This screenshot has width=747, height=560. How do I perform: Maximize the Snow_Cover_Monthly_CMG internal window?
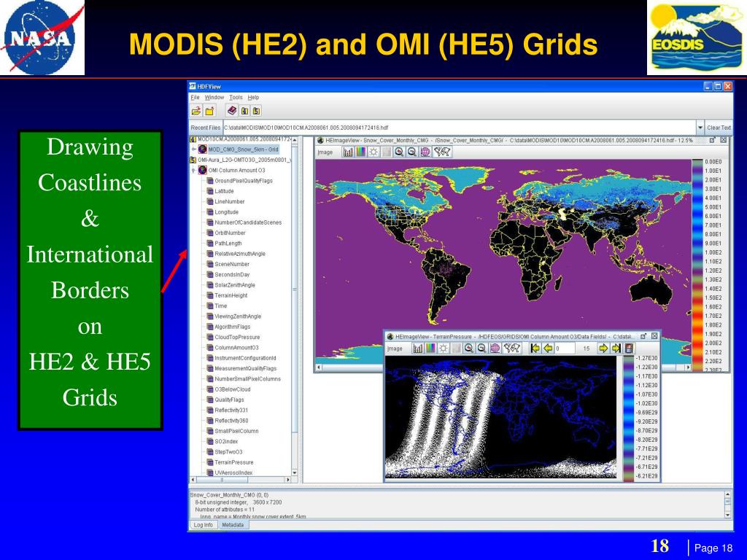713,140
